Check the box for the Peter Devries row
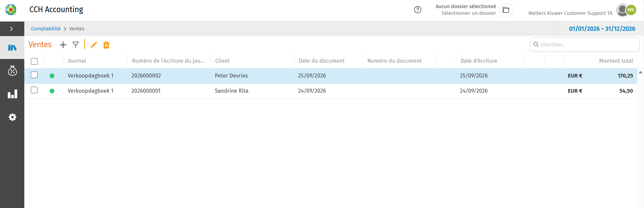 coord(34,75)
